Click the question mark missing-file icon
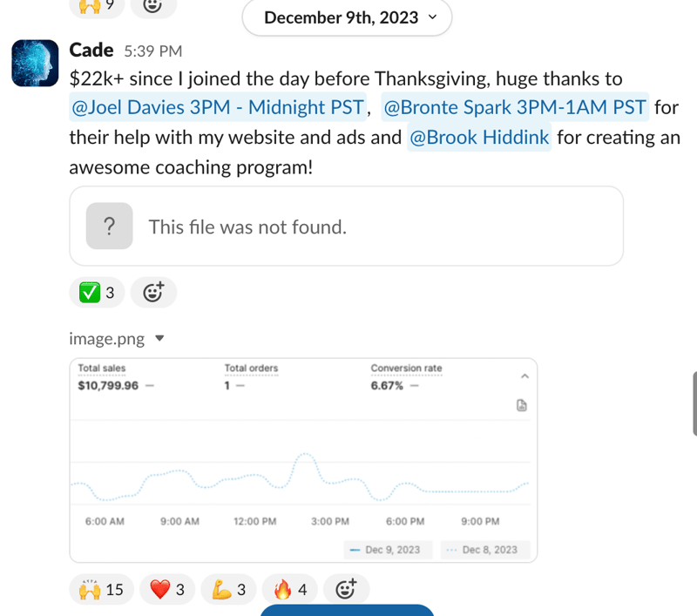697x616 pixels. click(x=110, y=227)
